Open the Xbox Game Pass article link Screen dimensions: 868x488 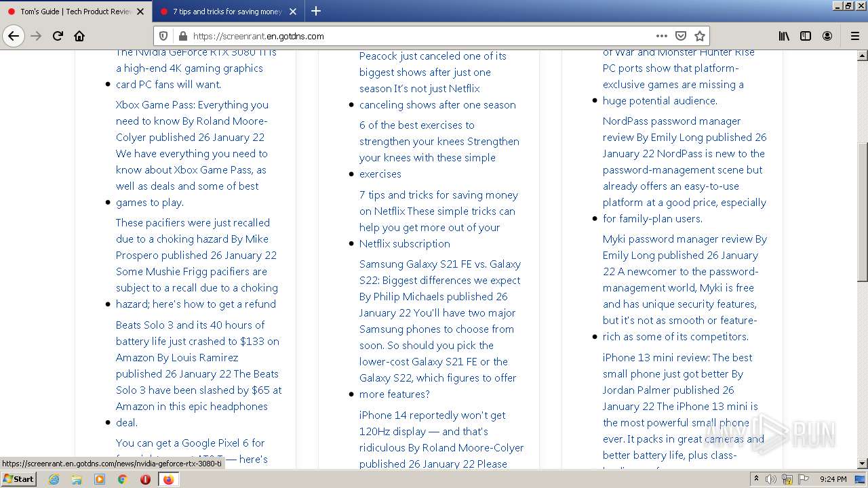click(193, 154)
